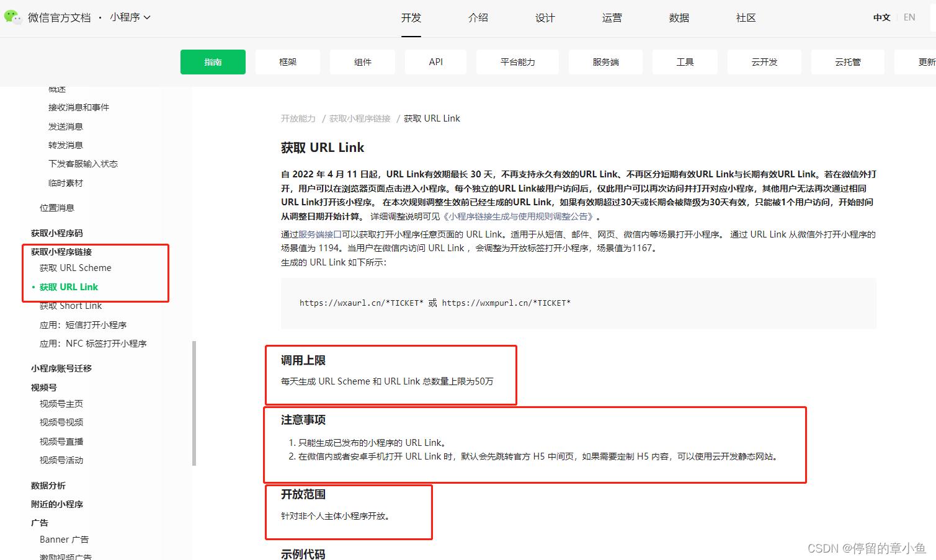Open 视频号视频 in sidebar
This screenshot has height=560, width=936.
(x=61, y=422)
